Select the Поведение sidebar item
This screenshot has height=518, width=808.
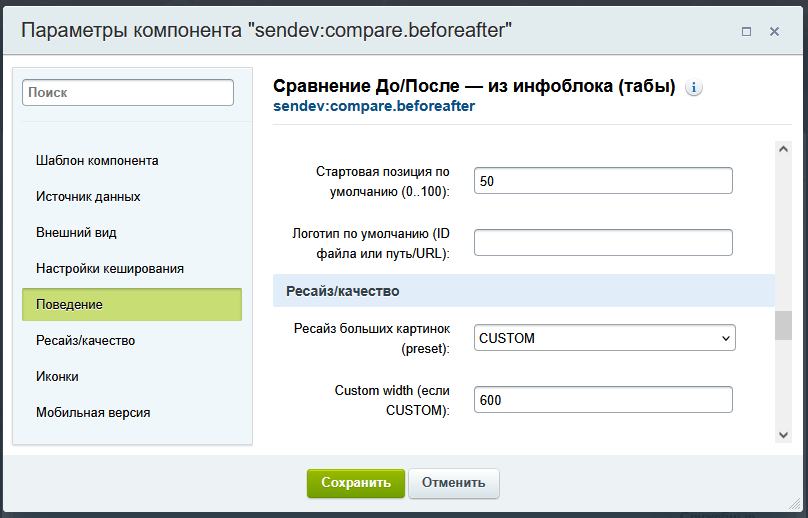pos(131,304)
